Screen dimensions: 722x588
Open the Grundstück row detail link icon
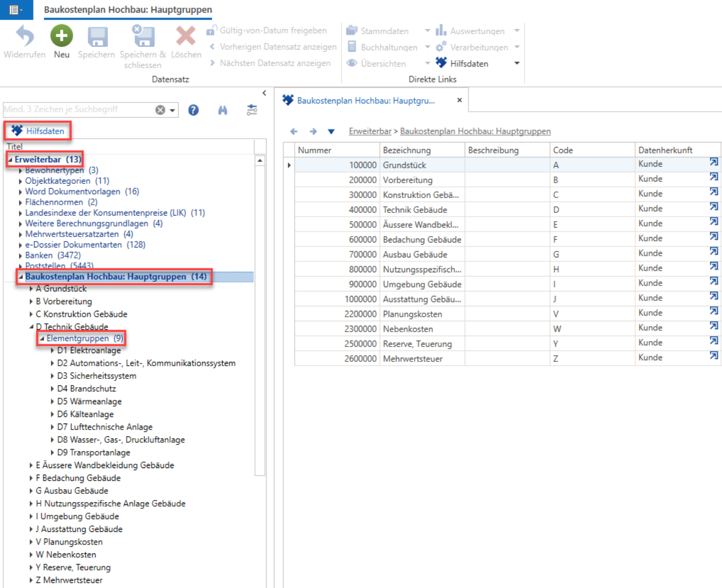point(714,162)
